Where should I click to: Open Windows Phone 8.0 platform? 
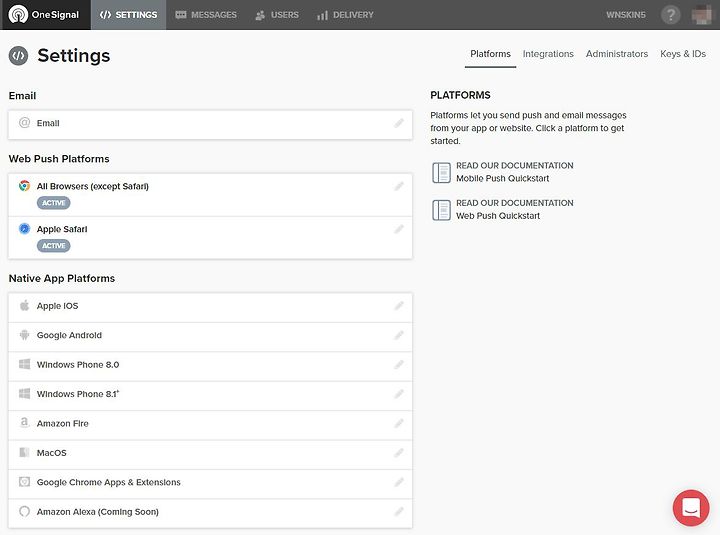point(210,366)
